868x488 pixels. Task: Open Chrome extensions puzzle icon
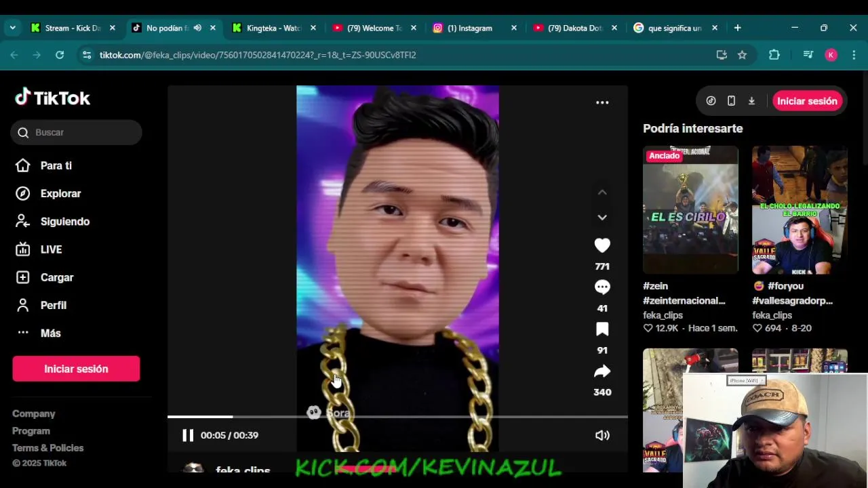click(774, 55)
